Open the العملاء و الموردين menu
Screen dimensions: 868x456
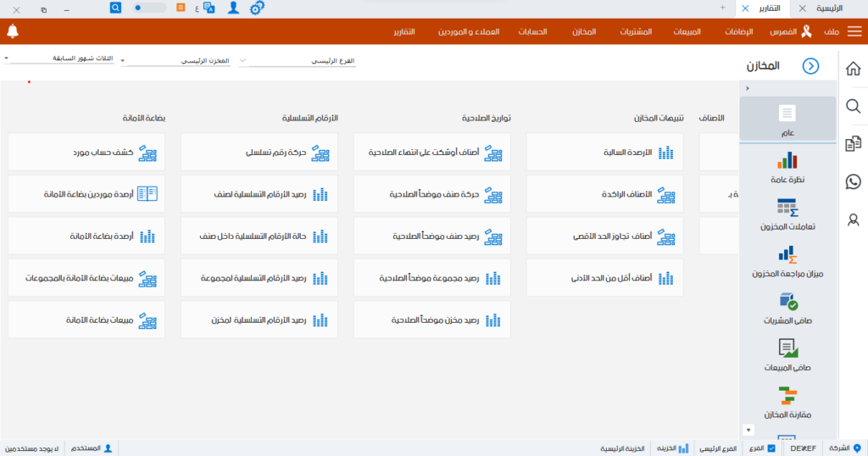click(x=469, y=32)
